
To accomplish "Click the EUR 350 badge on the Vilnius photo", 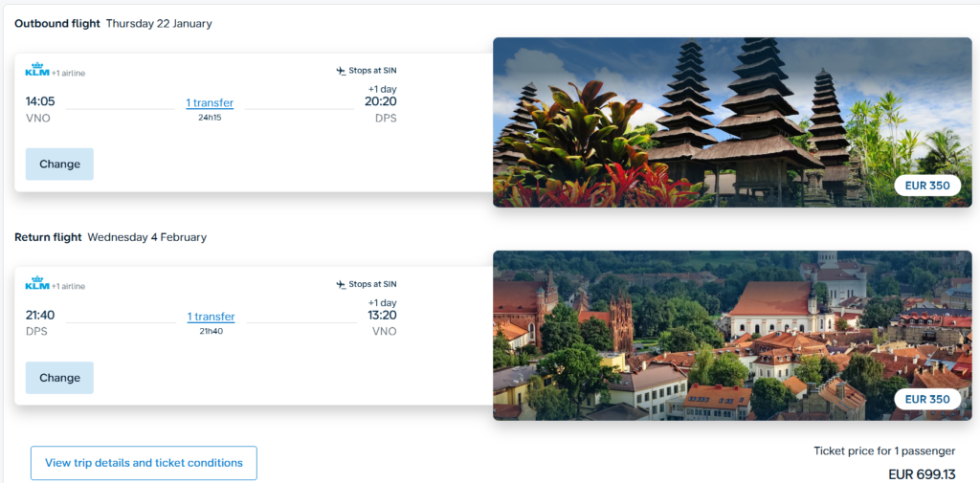I will click(x=927, y=399).
